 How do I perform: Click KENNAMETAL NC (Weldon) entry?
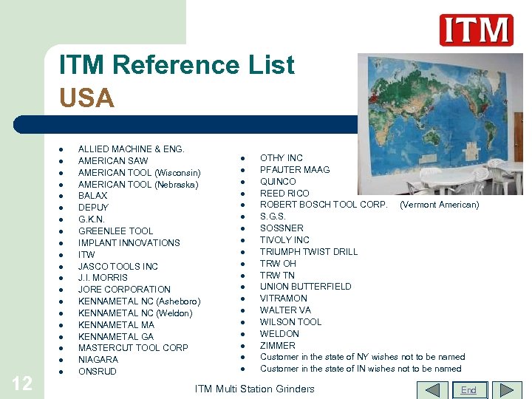(135, 313)
